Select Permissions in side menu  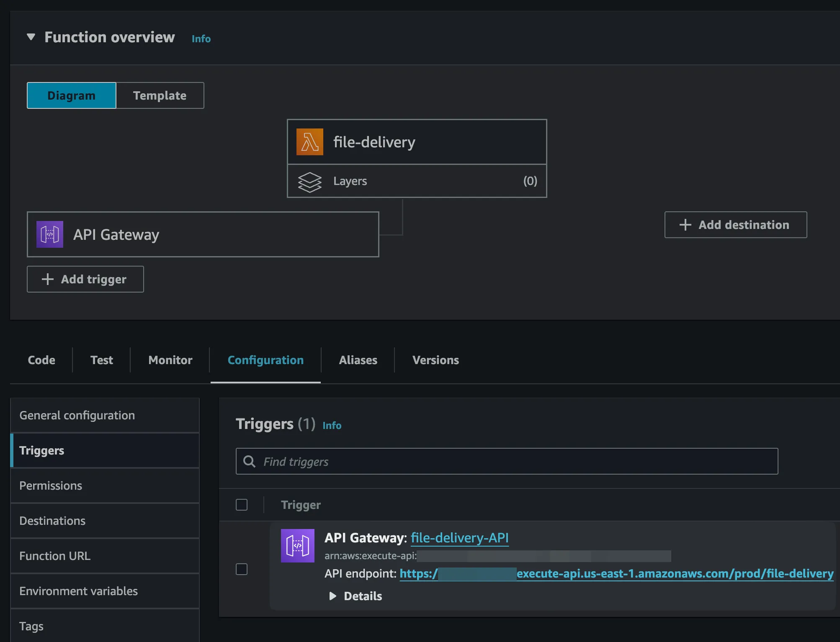pyautogui.click(x=105, y=485)
